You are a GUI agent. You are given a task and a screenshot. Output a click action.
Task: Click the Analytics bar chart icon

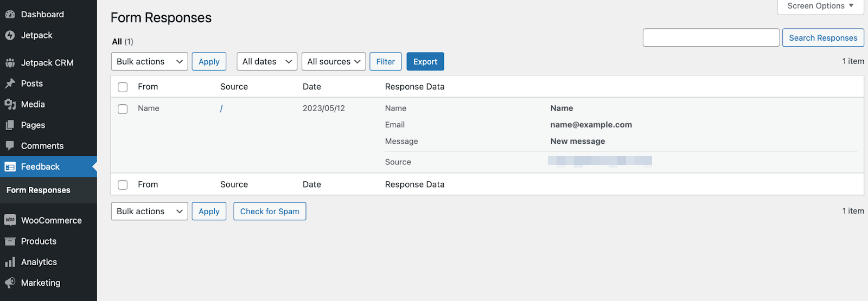(10, 262)
